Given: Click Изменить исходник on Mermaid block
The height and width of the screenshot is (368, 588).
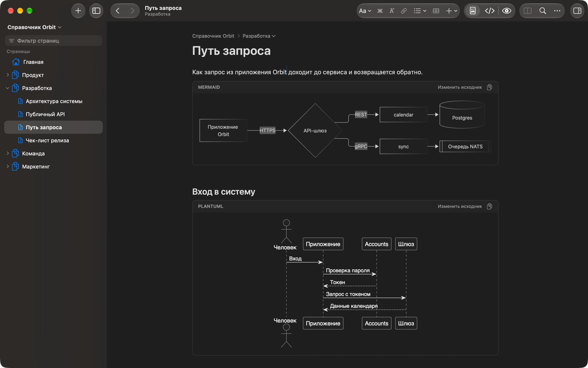Looking at the screenshot, I should (x=460, y=87).
